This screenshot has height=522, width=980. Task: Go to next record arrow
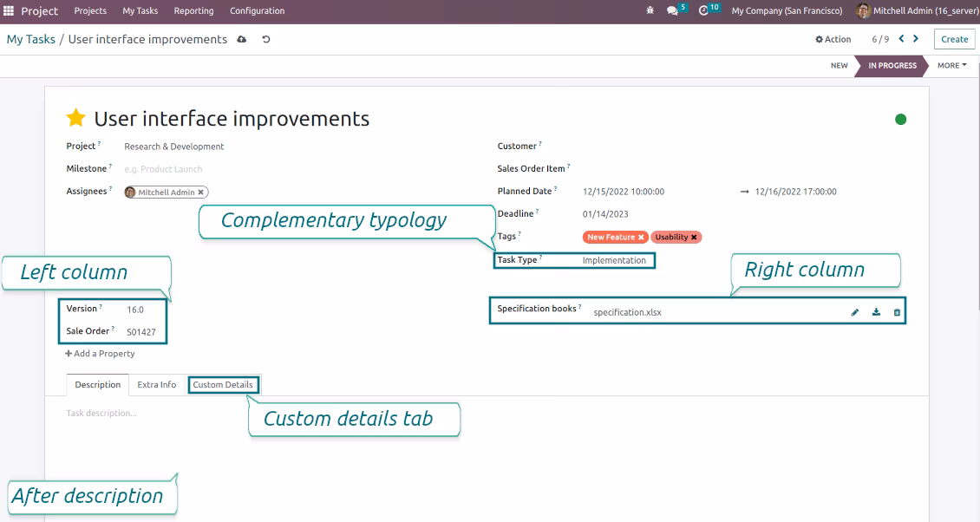916,39
